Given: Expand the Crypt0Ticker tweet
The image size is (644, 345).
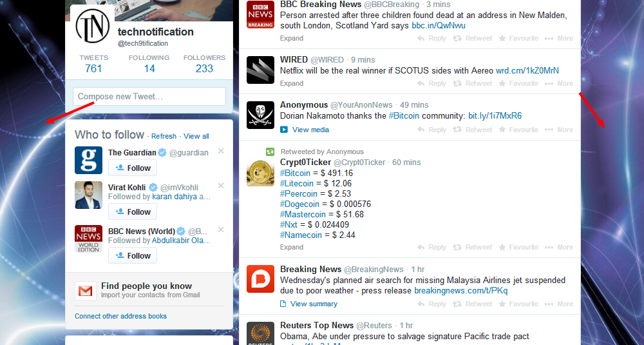Looking at the screenshot, I should (x=292, y=247).
